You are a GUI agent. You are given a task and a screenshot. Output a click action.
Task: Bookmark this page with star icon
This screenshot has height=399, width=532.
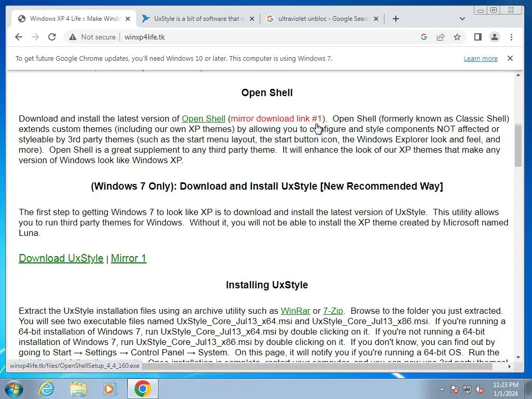(x=457, y=37)
